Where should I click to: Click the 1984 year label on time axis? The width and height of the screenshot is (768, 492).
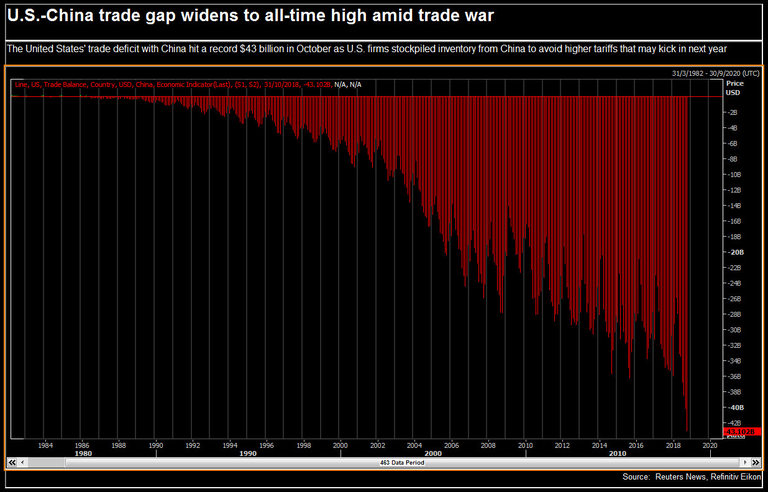pyautogui.click(x=45, y=444)
